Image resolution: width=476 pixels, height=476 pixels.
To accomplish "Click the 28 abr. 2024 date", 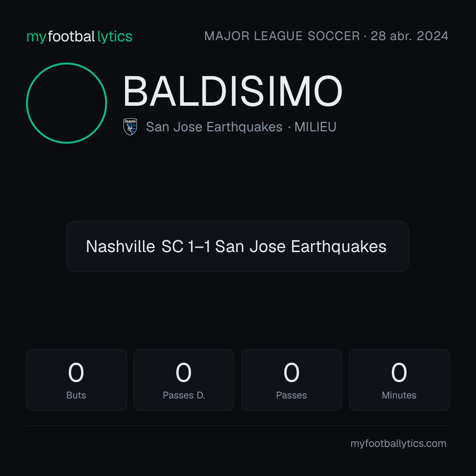I will coord(409,36).
